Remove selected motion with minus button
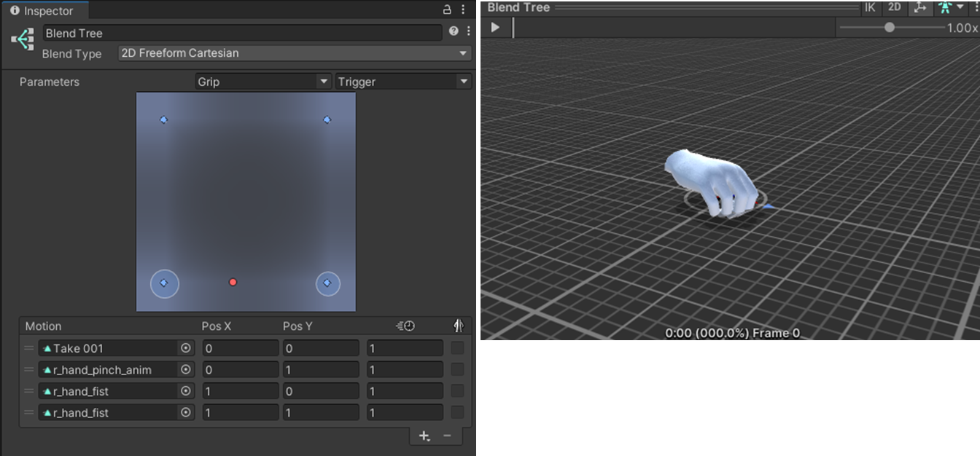This screenshot has width=980, height=456. pos(447,436)
